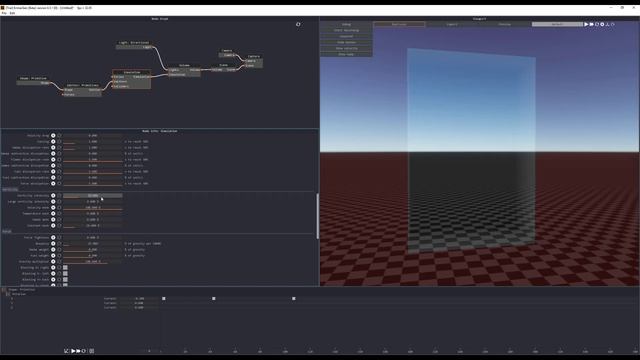Click the timeline play icon
Image resolution: width=640 pixels, height=360 pixels.
[73, 351]
